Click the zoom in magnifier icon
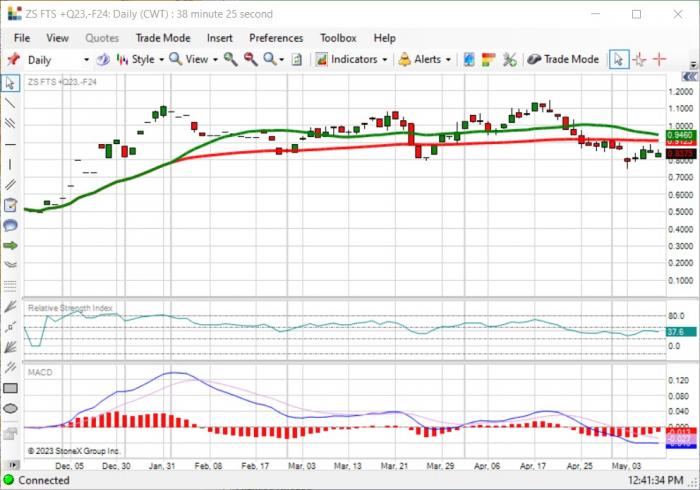700x490 pixels. (230, 59)
